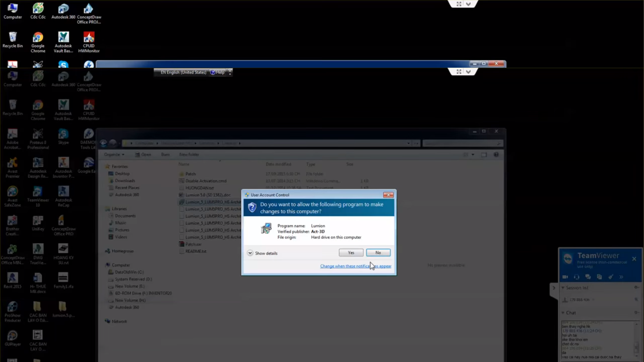Click Help on the language bar

click(218, 72)
